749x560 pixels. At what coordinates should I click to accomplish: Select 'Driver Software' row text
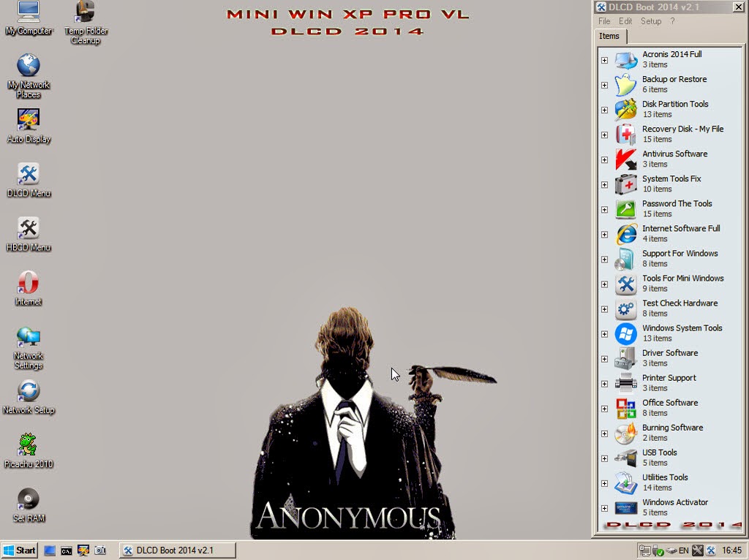[670, 353]
